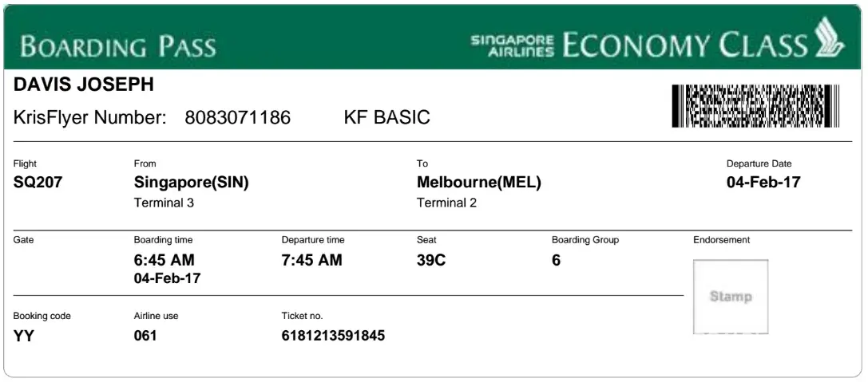
Task: Click the departure time 7:45 AM
Action: pyautogui.click(x=311, y=261)
